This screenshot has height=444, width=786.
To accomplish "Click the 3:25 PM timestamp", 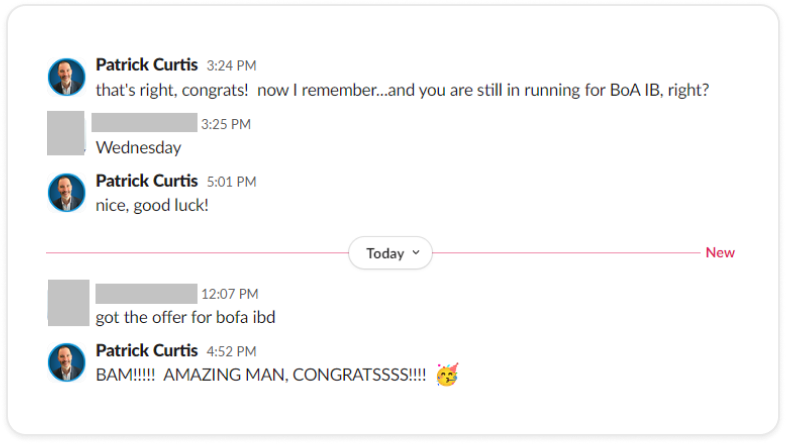I will (x=225, y=124).
